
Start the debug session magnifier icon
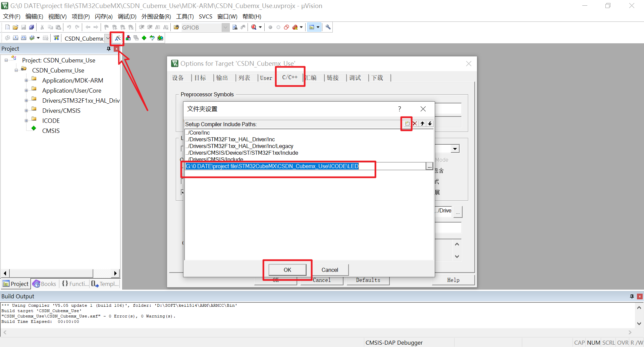254,27
